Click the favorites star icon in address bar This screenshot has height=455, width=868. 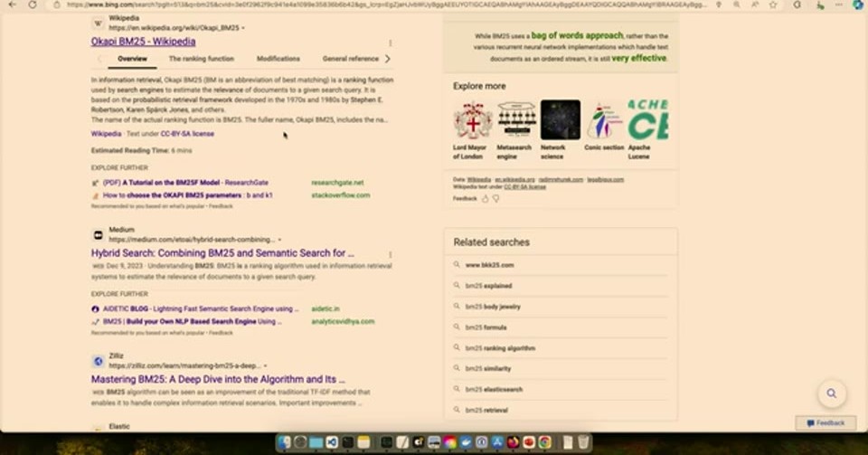773,5
